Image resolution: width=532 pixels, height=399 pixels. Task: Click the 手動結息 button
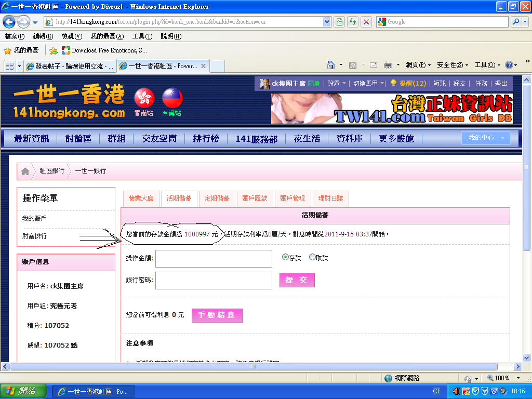point(217,315)
